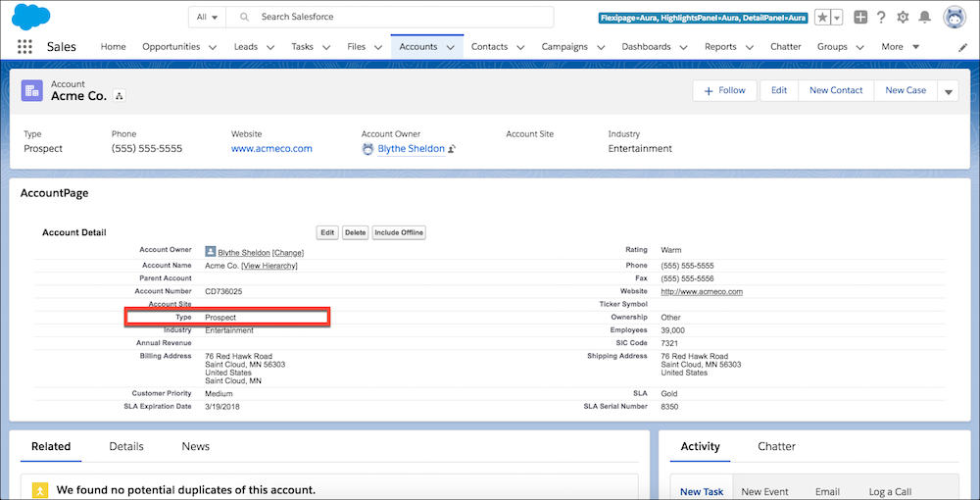Click the Blythe Sheldon link in Account Detail
Viewport: 980px width, 500px height.
pyautogui.click(x=244, y=253)
